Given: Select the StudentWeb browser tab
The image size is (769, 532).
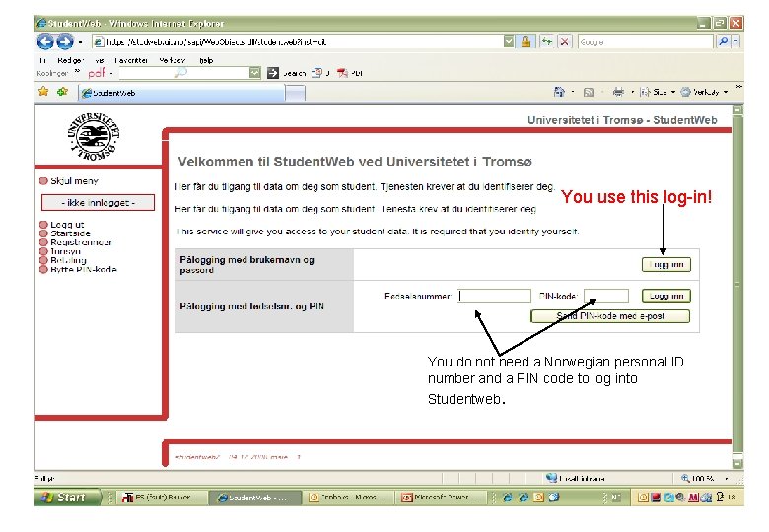Looking at the screenshot, I should 181,93.
